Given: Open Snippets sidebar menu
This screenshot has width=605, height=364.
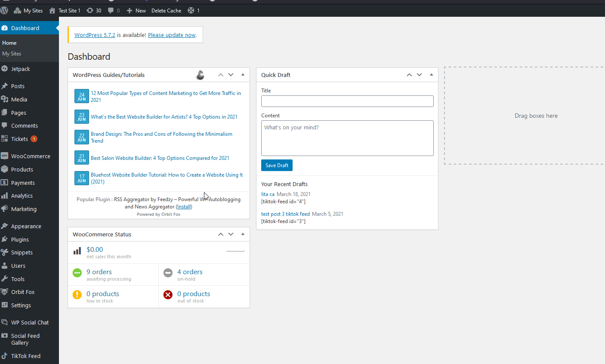Looking at the screenshot, I should [29, 252].
